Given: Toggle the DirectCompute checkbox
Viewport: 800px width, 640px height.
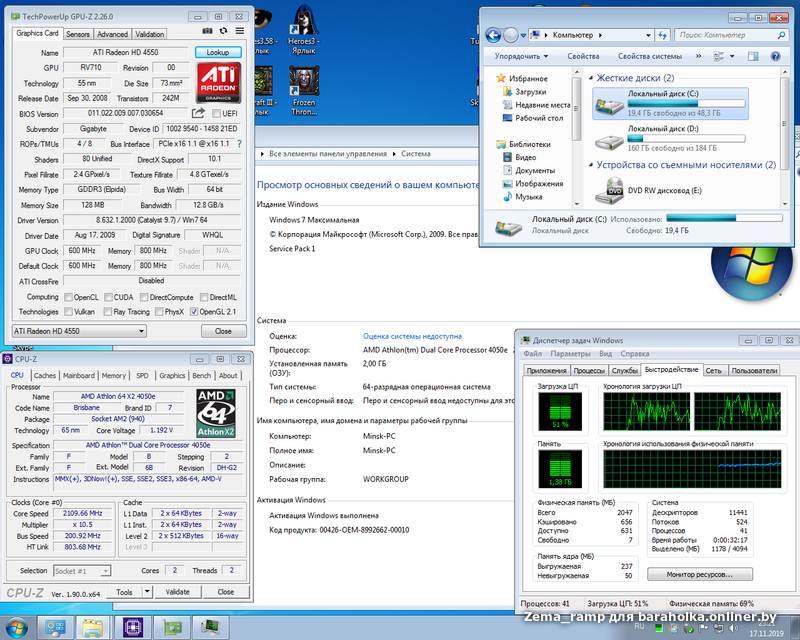Looking at the screenshot, I should point(144,297).
